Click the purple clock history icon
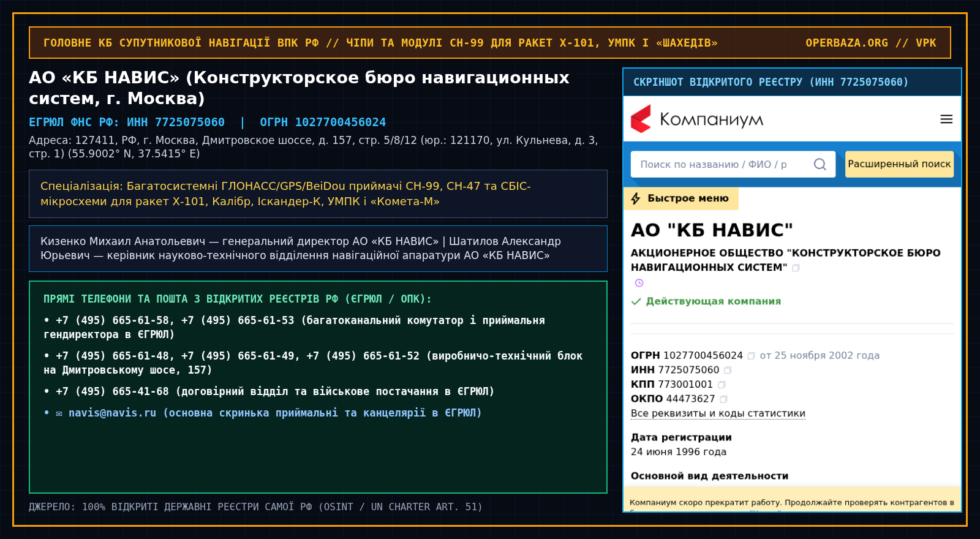The width and height of the screenshot is (980, 539). click(639, 283)
